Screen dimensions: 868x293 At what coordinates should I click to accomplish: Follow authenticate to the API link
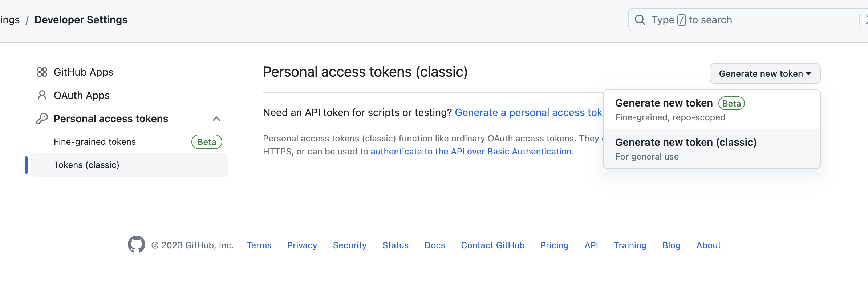pyautogui.click(x=471, y=152)
